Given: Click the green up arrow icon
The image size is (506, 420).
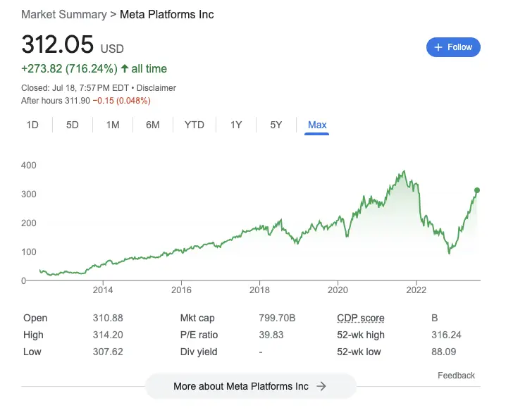Looking at the screenshot, I should click(x=125, y=69).
